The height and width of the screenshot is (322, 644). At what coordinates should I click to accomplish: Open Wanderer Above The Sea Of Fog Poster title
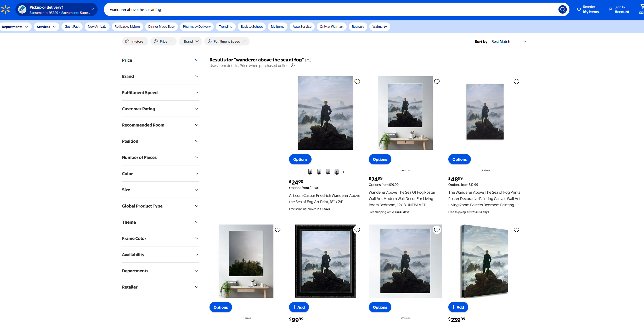[x=402, y=199]
